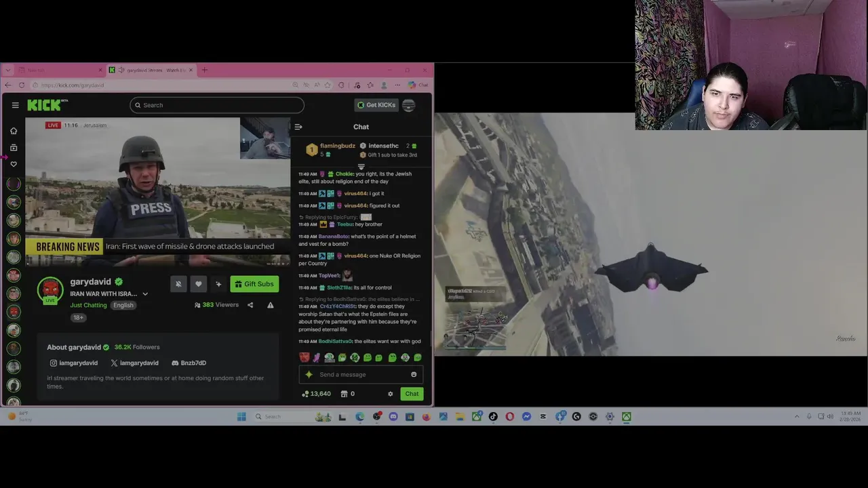Viewport: 868px width, 488px height.
Task: Select the garydavid Stream browser tab
Action: pos(151,70)
